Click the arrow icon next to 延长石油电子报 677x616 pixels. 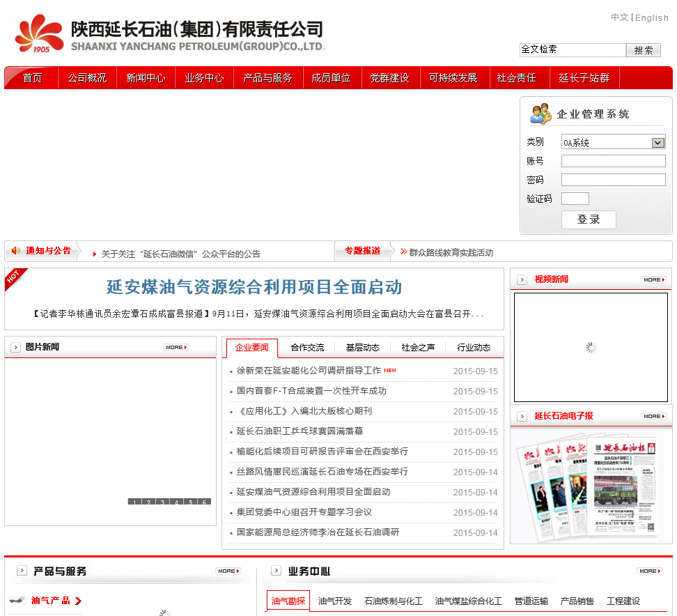click(x=522, y=417)
